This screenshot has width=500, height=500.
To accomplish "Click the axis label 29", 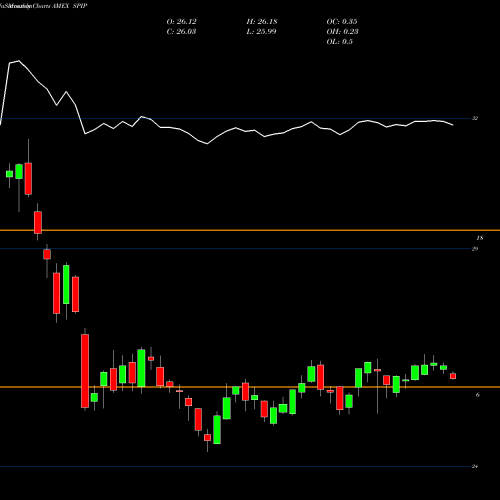I will (475, 249).
